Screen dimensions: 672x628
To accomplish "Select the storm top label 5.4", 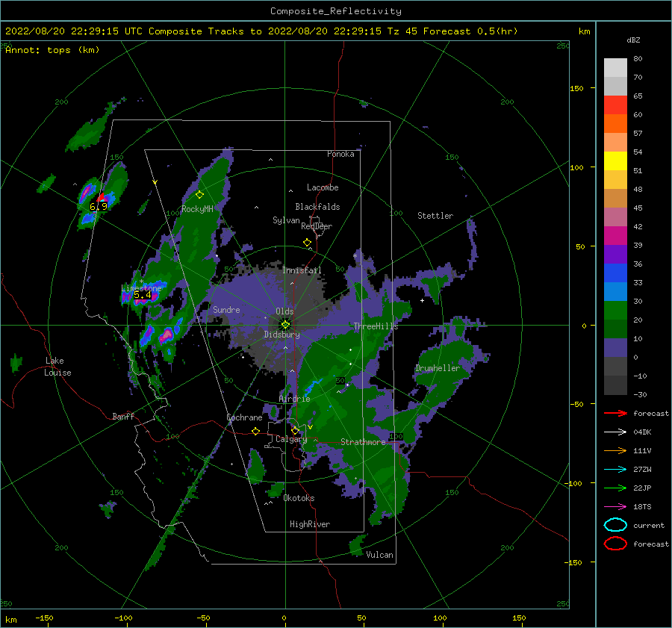I will (143, 295).
